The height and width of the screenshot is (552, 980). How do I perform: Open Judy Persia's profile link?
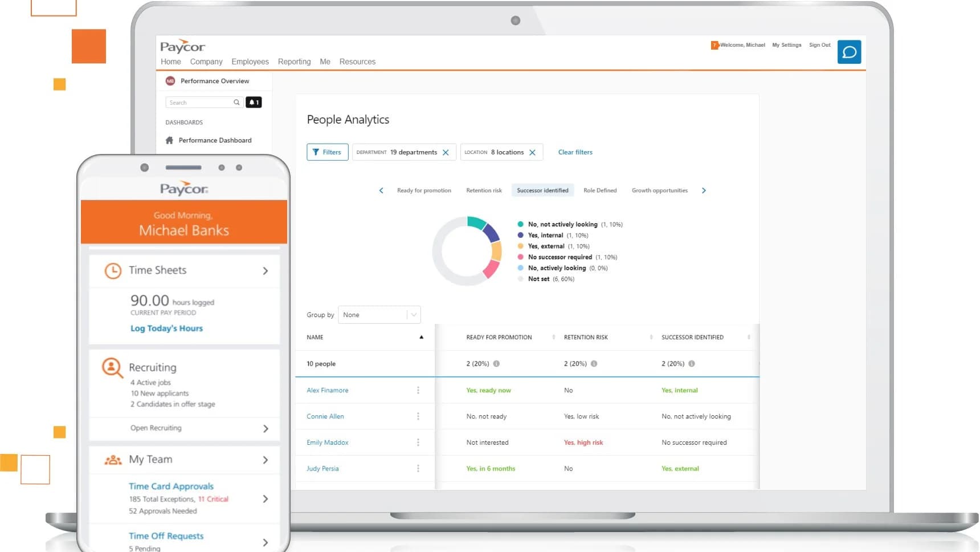322,469
